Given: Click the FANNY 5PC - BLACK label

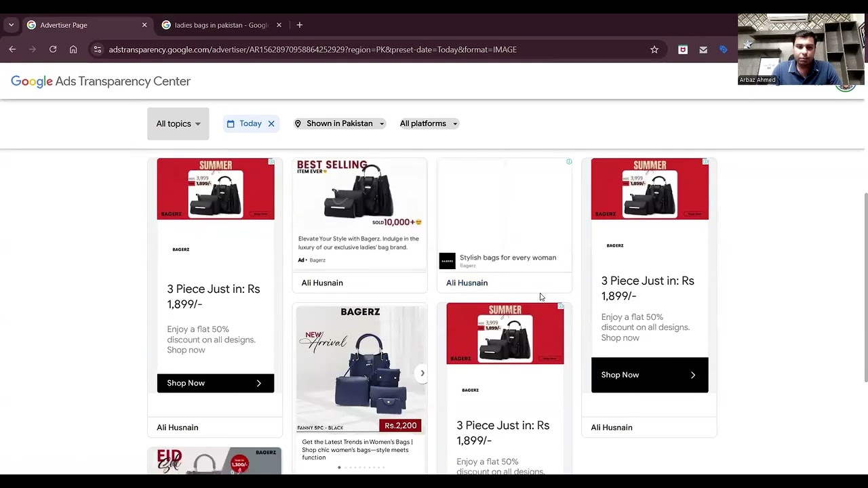Looking at the screenshot, I should (x=320, y=428).
